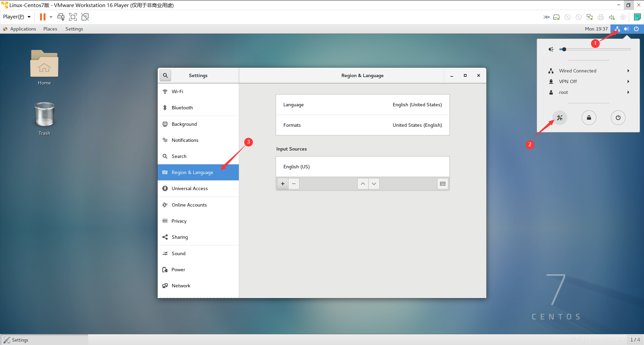The image size is (644, 345).
Task: Click the speaker mute icon in system menu
Action: pyautogui.click(x=551, y=49)
